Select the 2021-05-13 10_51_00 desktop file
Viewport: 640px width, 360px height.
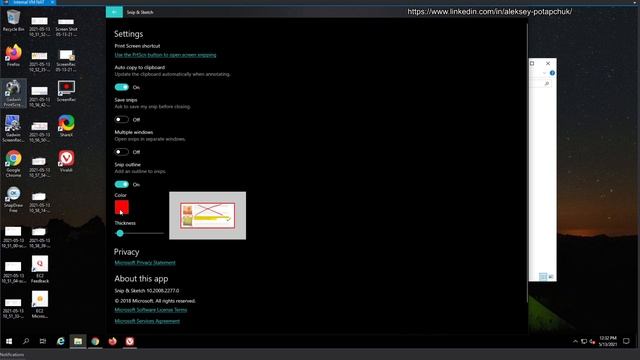click(13, 237)
